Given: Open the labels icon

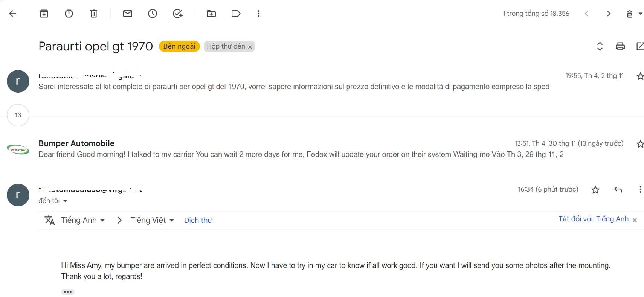Looking at the screenshot, I should point(236,14).
